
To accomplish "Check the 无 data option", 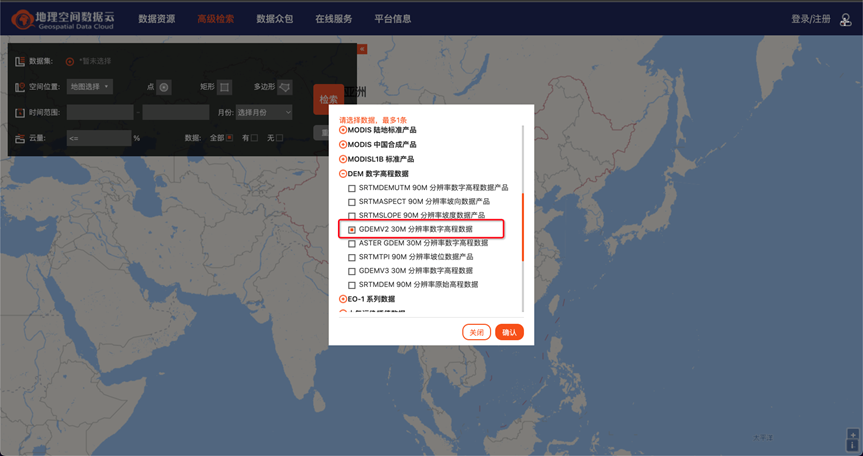I will coord(280,138).
